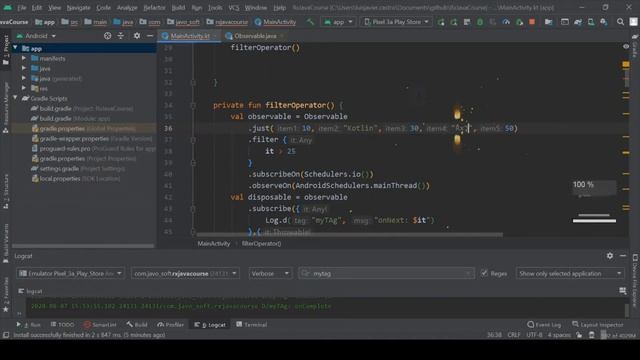The image size is (640, 360).
Task: Hide the Project panel with minus icon
Action: click(x=150, y=36)
